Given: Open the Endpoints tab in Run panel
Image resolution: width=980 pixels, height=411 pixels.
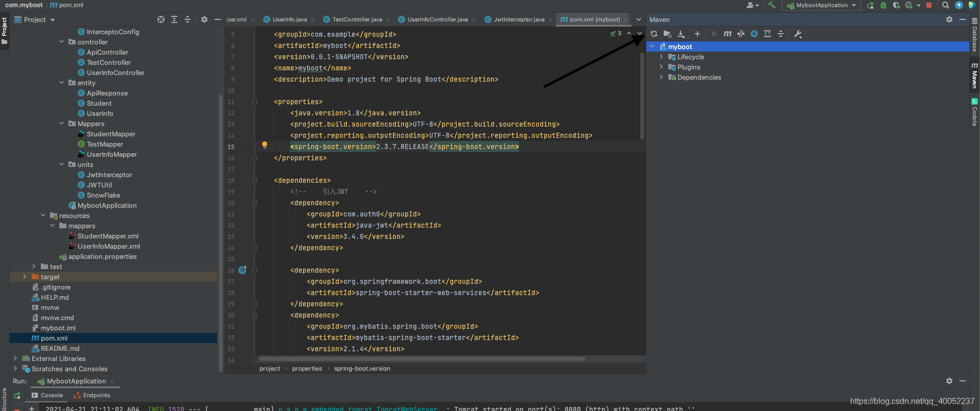Looking at the screenshot, I should point(92,395).
